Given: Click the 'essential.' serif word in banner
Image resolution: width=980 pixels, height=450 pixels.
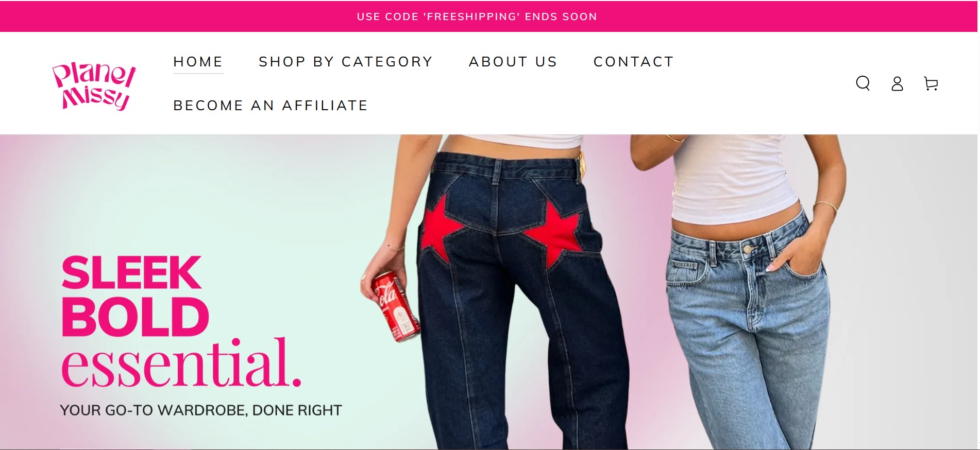Looking at the screenshot, I should (x=181, y=363).
